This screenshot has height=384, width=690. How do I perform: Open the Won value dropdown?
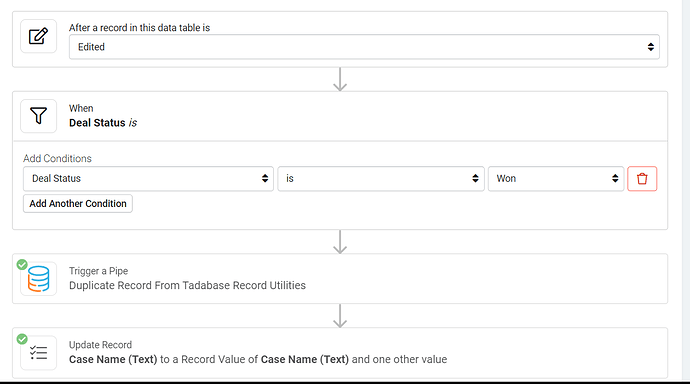[x=556, y=179]
